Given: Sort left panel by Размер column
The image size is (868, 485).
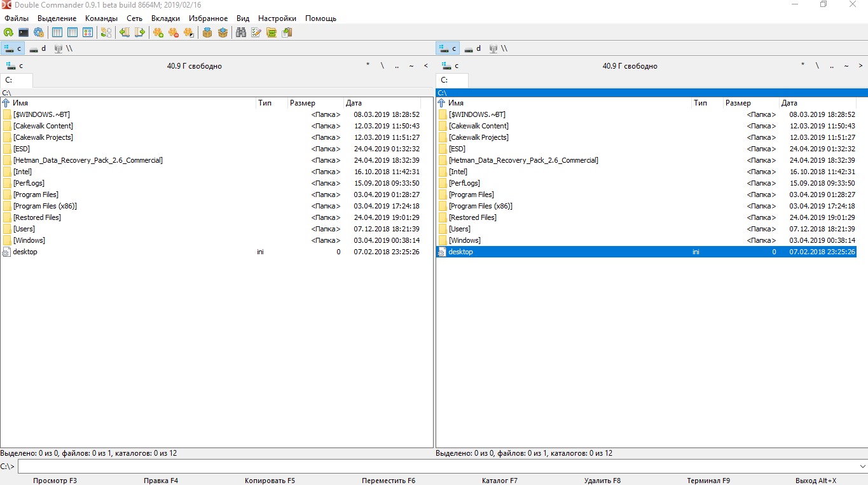Looking at the screenshot, I should (x=315, y=103).
